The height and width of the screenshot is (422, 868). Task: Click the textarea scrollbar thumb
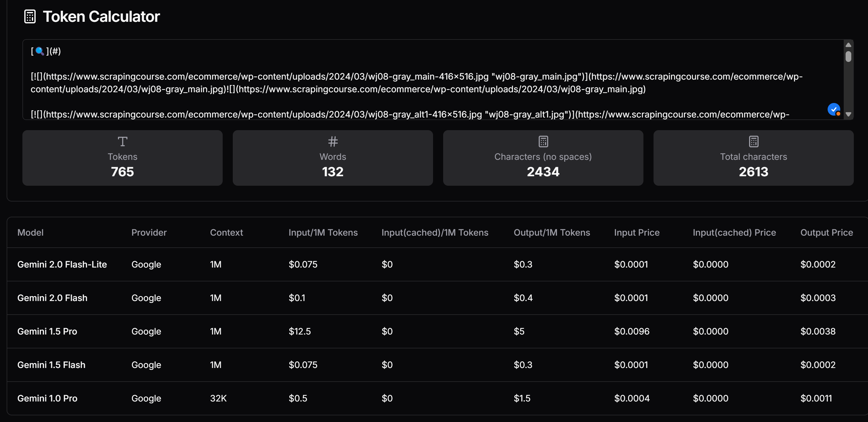[848, 56]
